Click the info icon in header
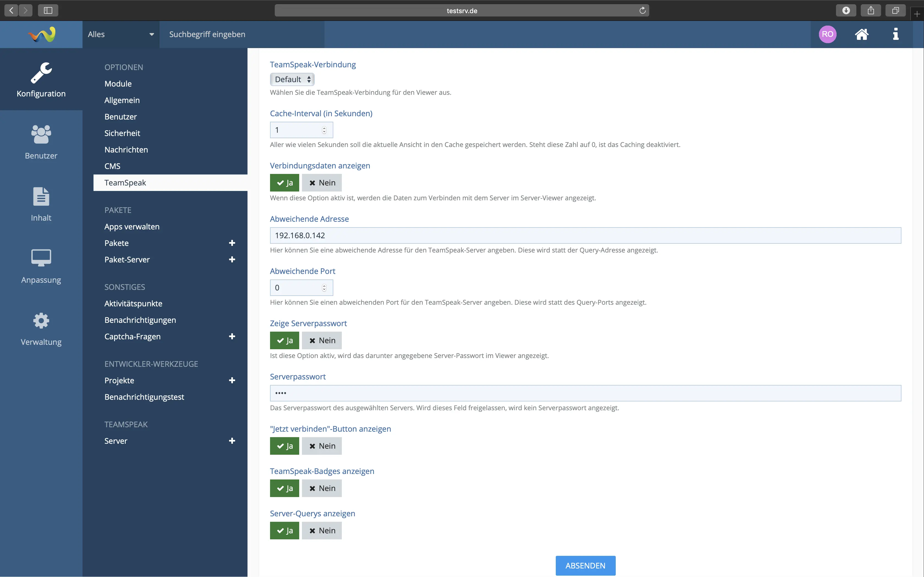924x577 pixels. pyautogui.click(x=895, y=34)
